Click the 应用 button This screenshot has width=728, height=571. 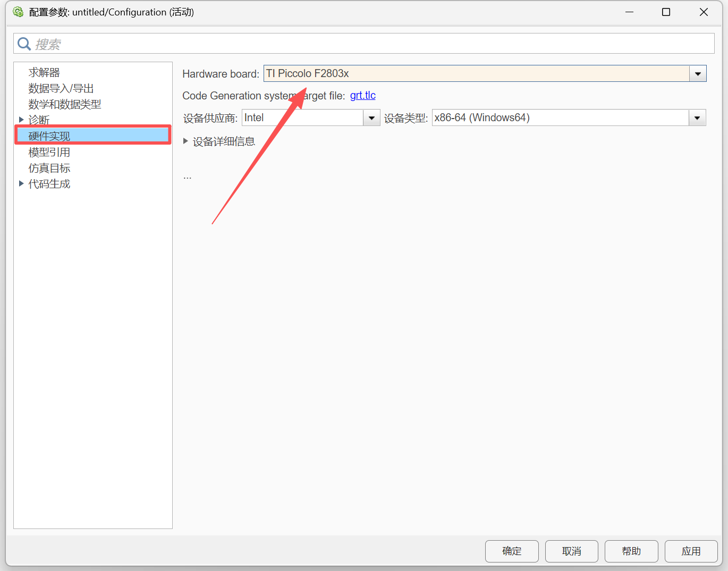coord(691,551)
